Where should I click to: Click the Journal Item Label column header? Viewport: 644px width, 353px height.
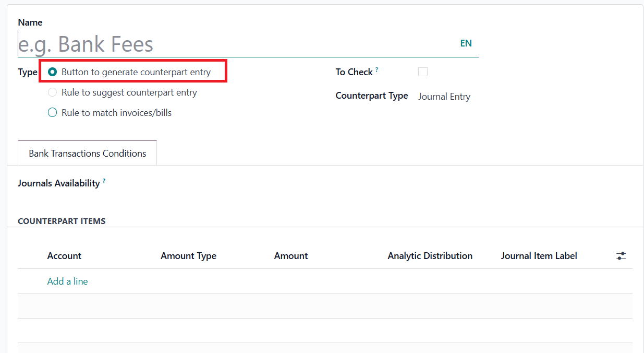coord(539,256)
